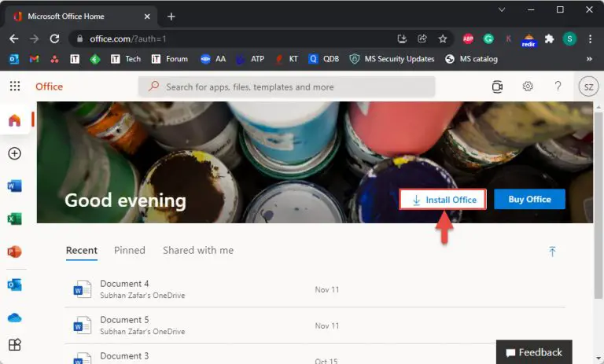Image resolution: width=604 pixels, height=364 pixels.
Task: Click the Buy Office button
Action: click(x=529, y=200)
